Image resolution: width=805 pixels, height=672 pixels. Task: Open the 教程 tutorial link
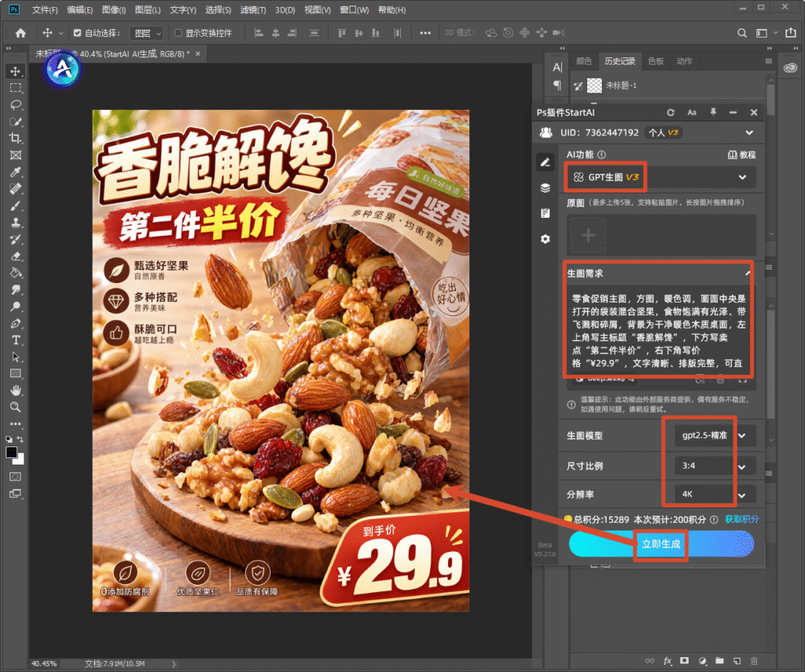[x=742, y=155]
